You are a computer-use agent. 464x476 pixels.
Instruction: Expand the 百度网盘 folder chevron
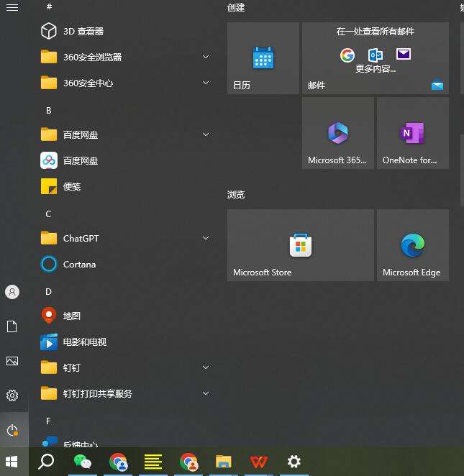coord(206,134)
